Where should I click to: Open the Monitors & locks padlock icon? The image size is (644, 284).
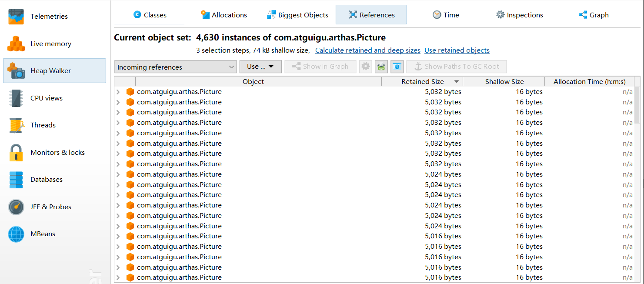point(16,153)
